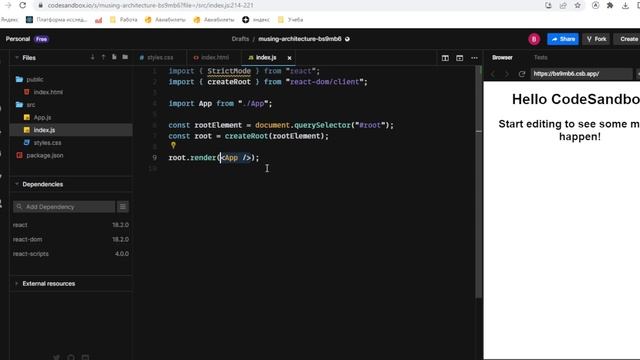The height and width of the screenshot is (360, 640).
Task: Click the codesandbox address bar URL
Action: click(x=150, y=5)
